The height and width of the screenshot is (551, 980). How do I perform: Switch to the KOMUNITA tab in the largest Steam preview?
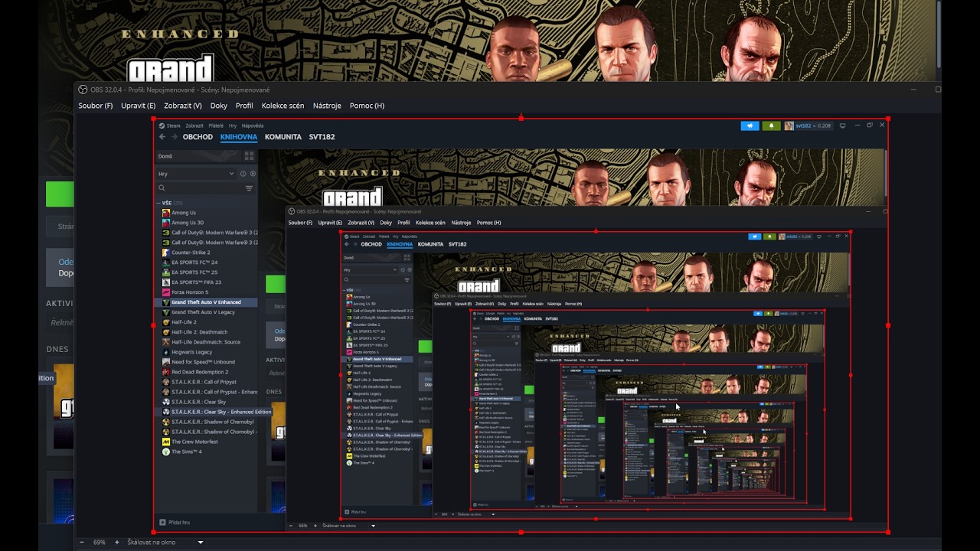tap(283, 137)
